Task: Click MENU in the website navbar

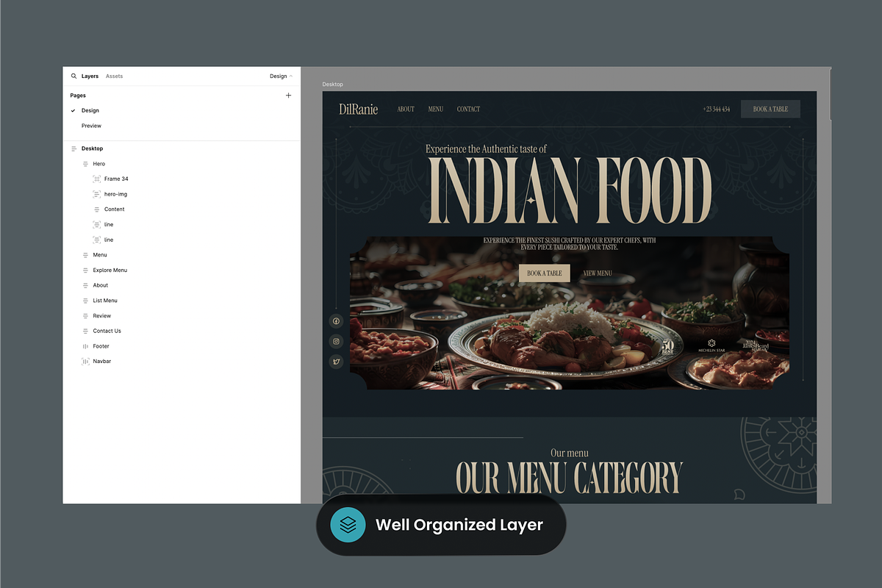Action: point(436,109)
